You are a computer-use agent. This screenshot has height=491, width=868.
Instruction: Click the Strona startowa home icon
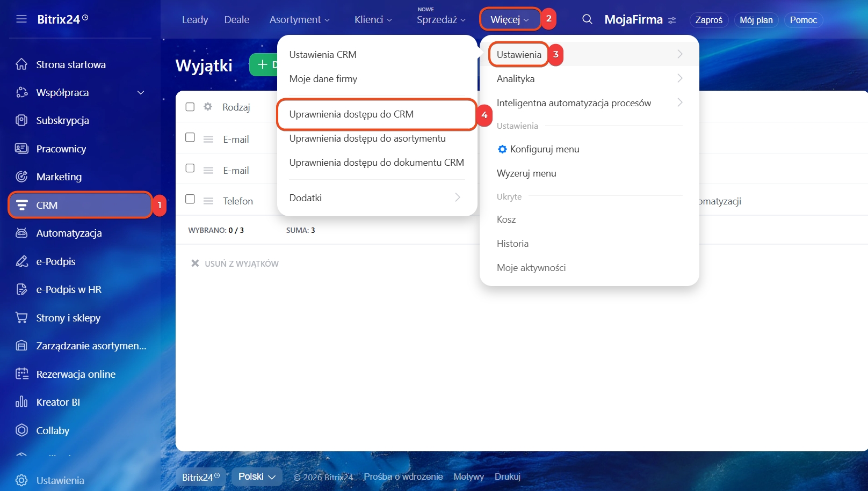pos(21,64)
